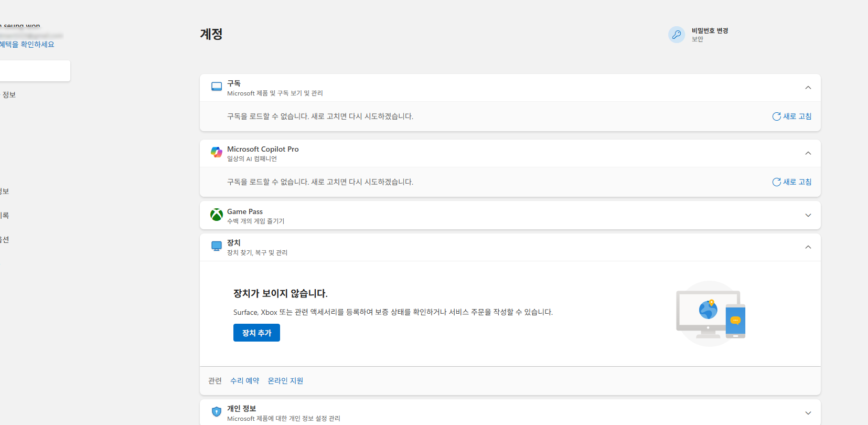Click the 장치가 보이지 않습니다. heading
The image size is (868, 425).
click(281, 293)
